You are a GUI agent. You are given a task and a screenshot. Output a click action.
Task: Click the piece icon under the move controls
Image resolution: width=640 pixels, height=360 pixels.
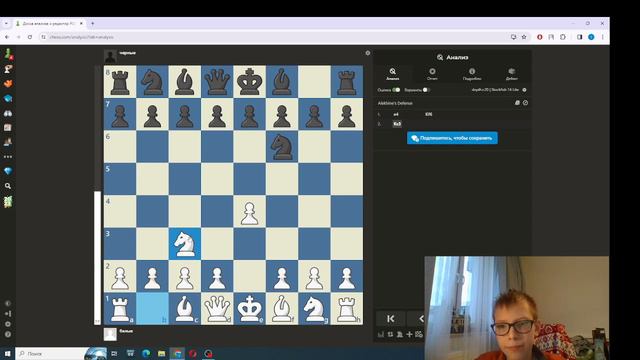400,334
